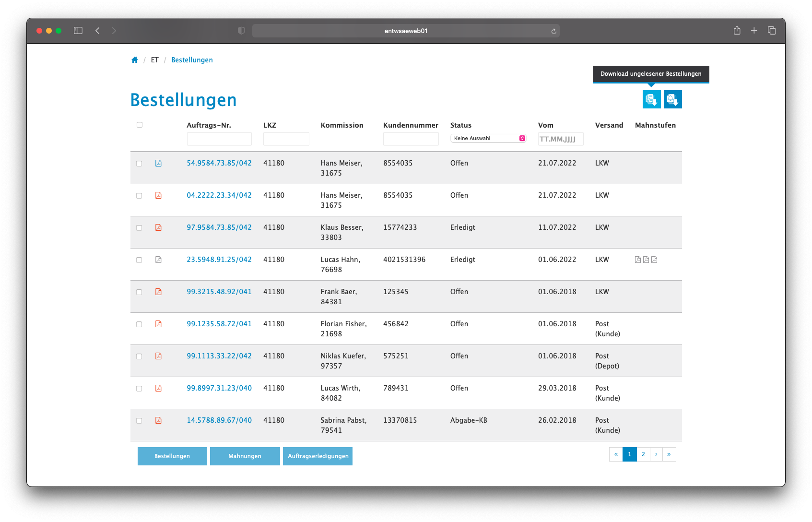Check the box for order 99.8997.31.23/040
The width and height of the screenshot is (812, 522).
(x=139, y=389)
